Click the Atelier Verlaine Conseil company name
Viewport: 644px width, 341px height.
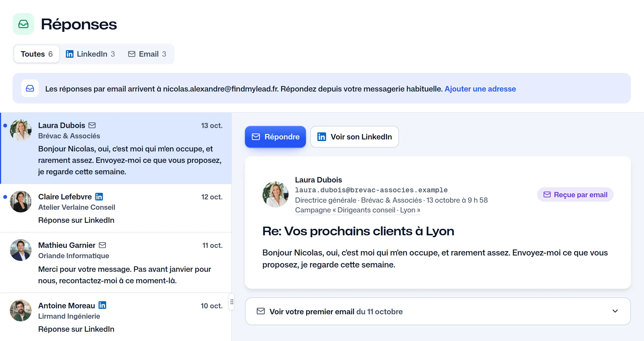[77, 207]
